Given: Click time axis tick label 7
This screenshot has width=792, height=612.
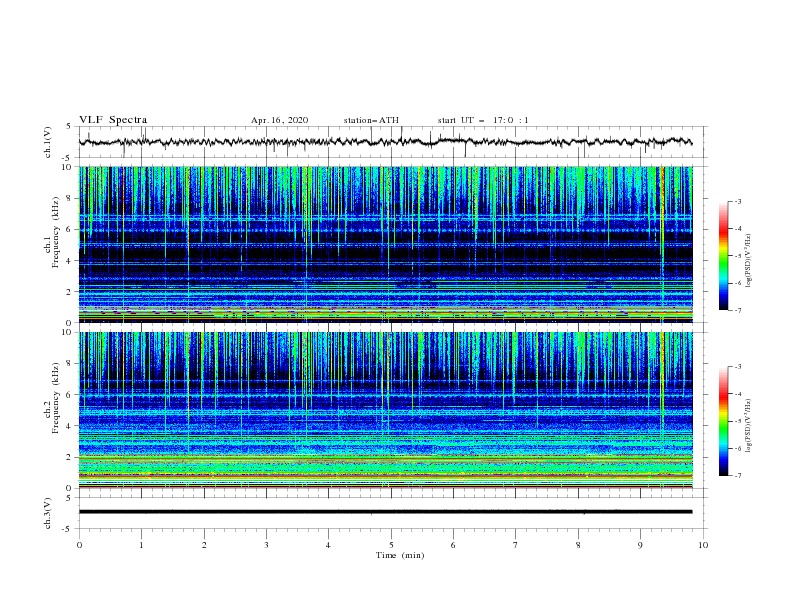Looking at the screenshot, I should point(516,545).
